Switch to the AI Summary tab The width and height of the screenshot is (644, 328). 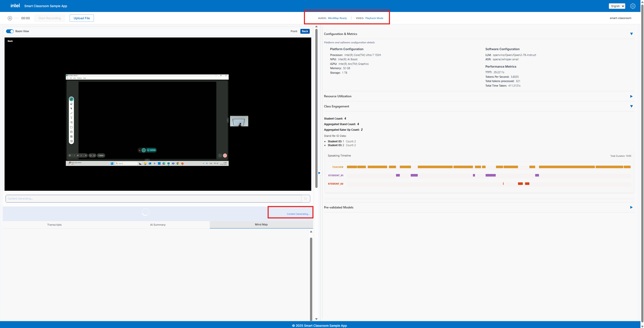158,225
